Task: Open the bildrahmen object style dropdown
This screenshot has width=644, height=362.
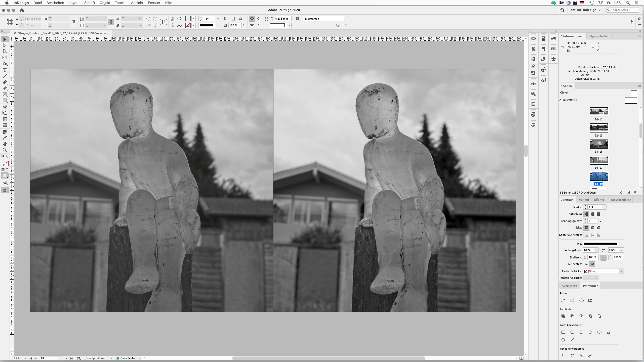Action: [x=346, y=19]
